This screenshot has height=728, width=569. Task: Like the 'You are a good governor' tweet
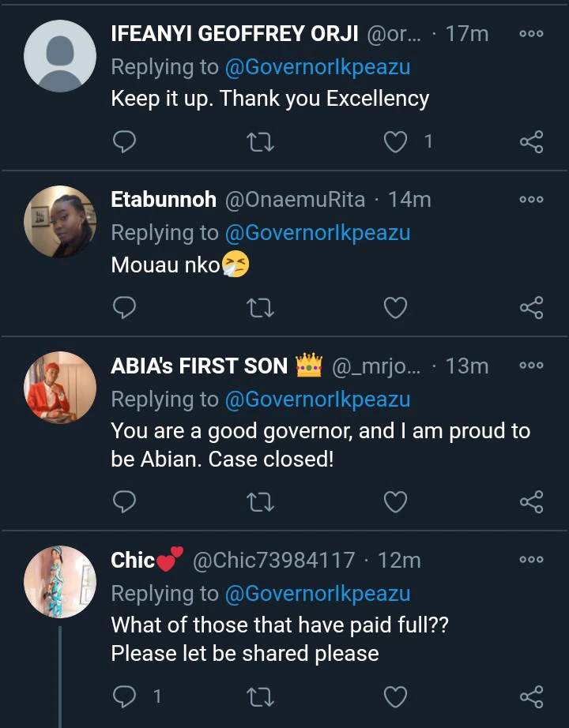[x=395, y=501]
